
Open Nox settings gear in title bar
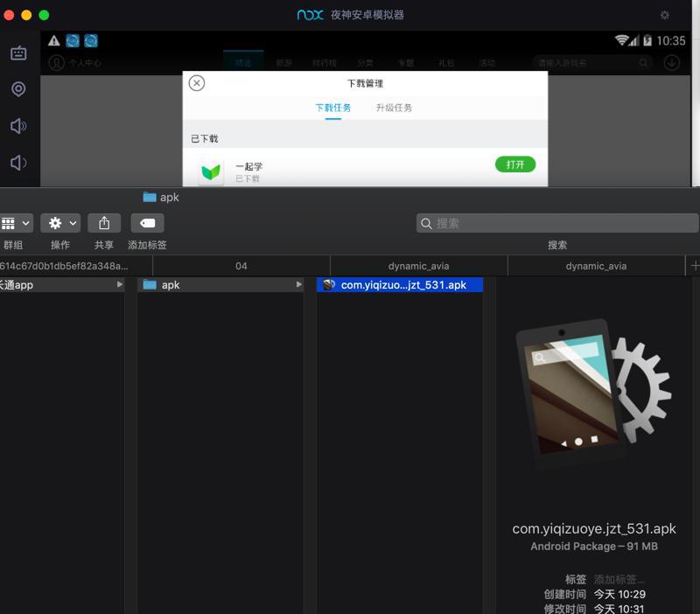tap(665, 15)
